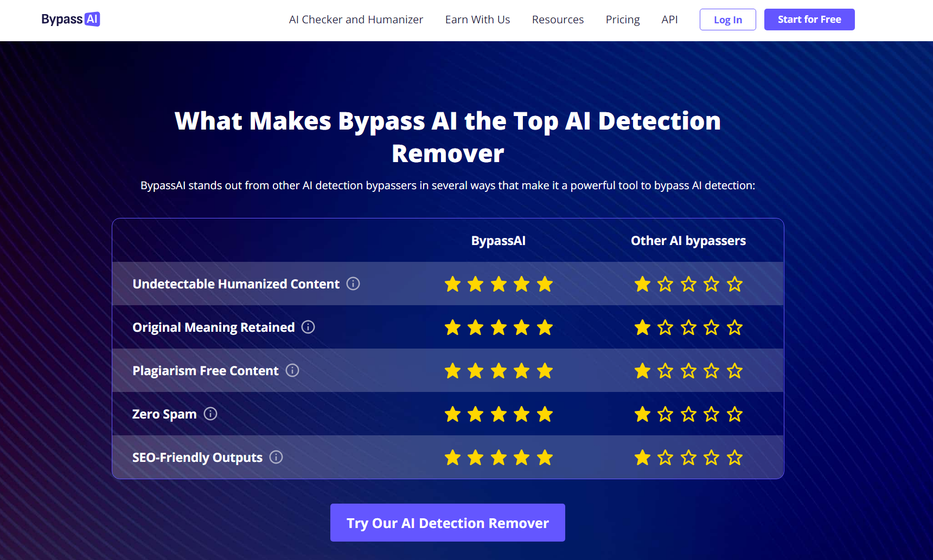933x560 pixels.
Task: Click the first BypassAI star in Undetectable Humanized Content row
Action: pos(452,284)
